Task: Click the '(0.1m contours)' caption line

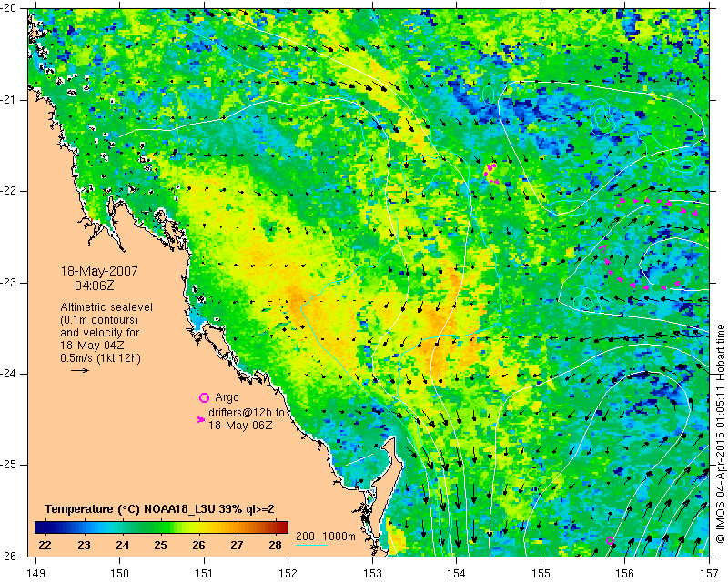Action: pos(99,320)
